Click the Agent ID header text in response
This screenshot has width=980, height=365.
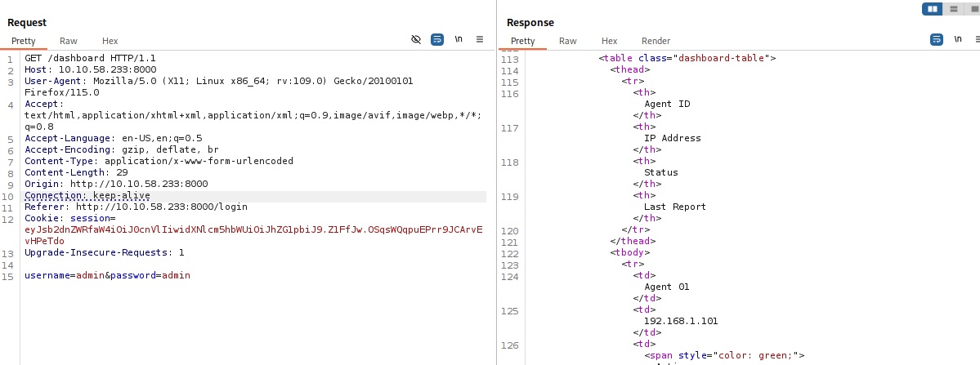(667, 105)
